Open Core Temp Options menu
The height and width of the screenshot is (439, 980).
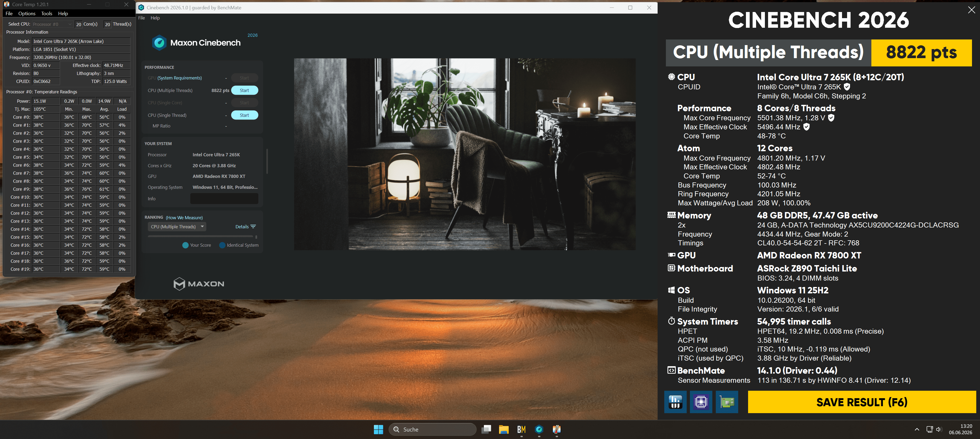(x=27, y=13)
